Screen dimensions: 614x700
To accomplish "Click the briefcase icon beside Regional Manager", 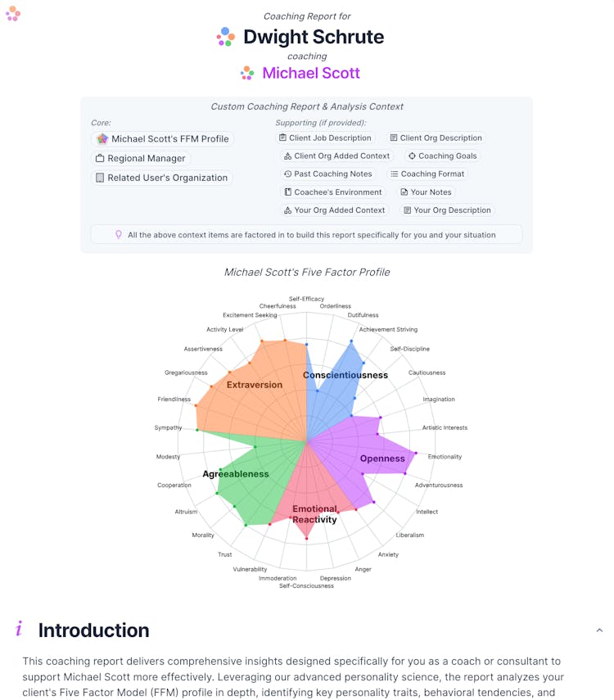I will tap(100, 159).
